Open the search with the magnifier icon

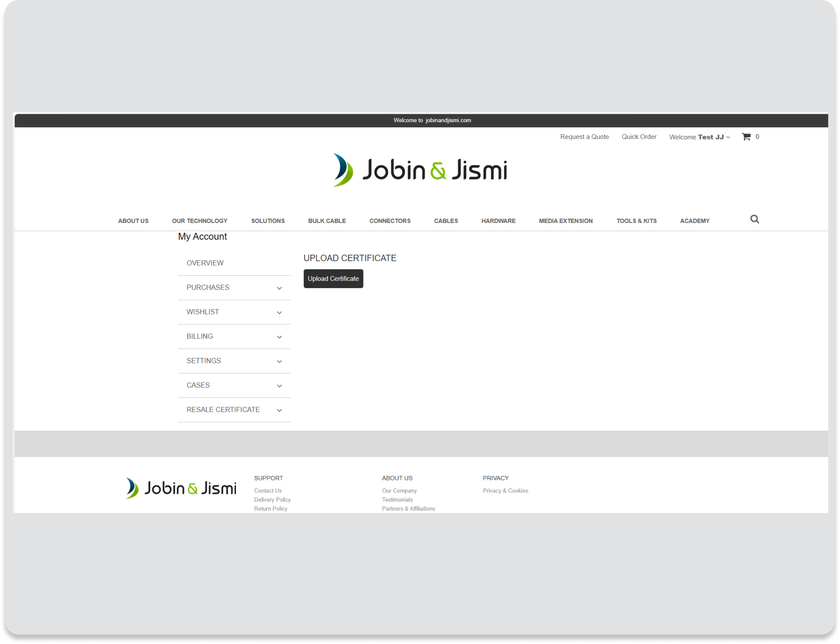pos(754,219)
